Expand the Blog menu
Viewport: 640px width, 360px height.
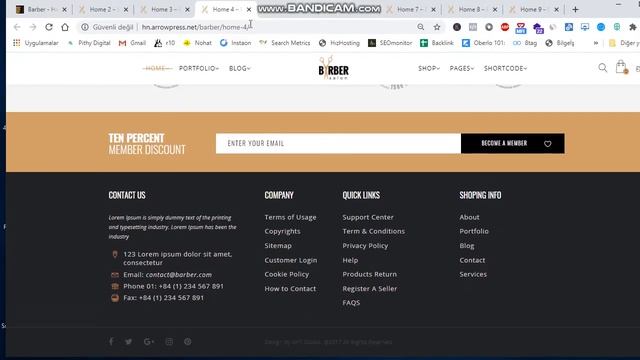(240, 69)
